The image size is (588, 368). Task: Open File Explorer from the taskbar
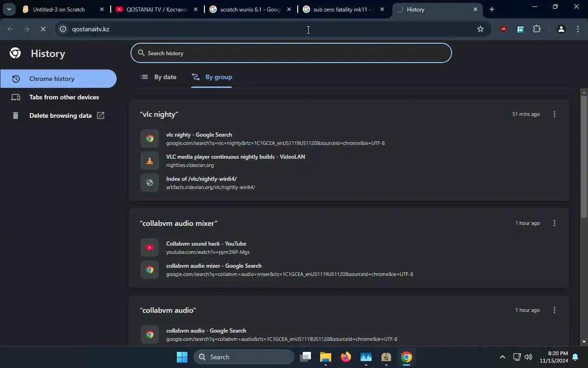click(x=326, y=357)
